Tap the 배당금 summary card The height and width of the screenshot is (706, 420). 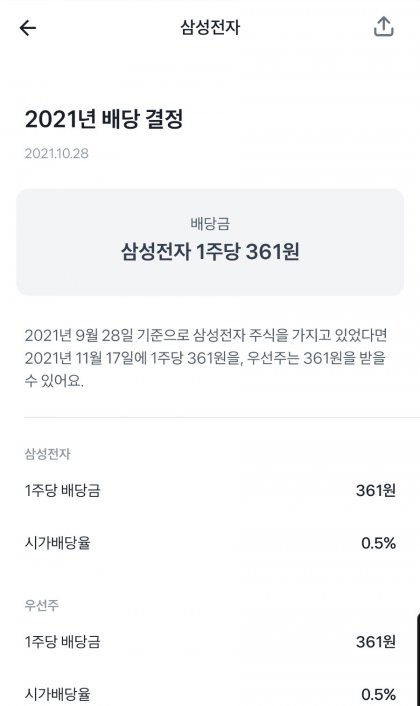pos(210,242)
